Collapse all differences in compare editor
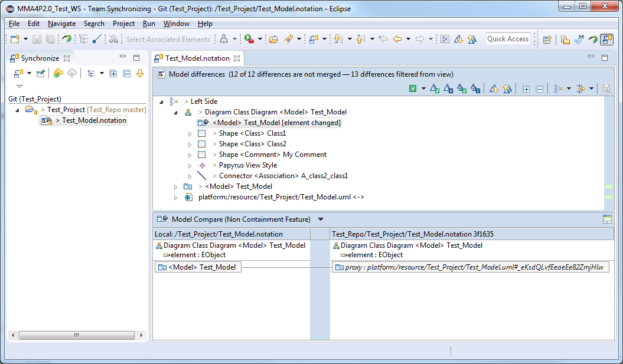 tap(540, 89)
